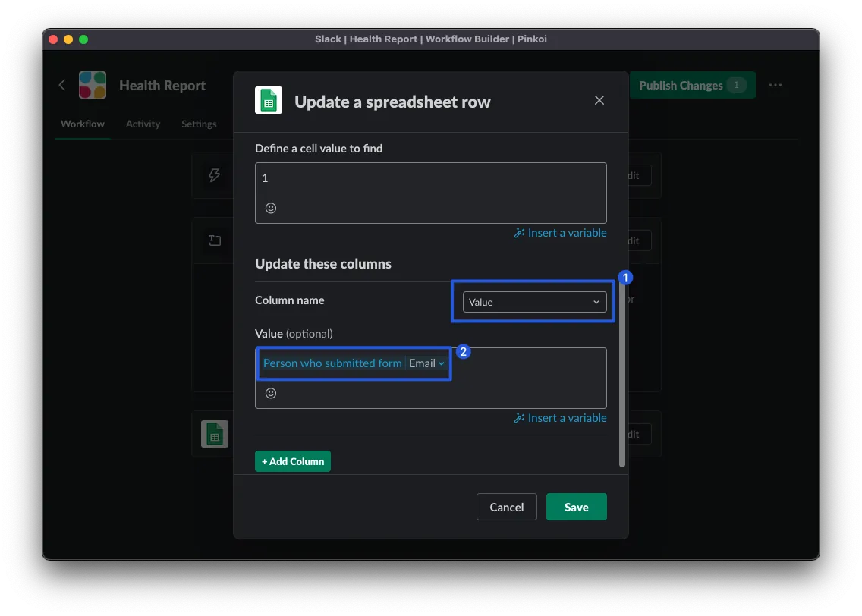Click the cell value to find input

coord(430,179)
